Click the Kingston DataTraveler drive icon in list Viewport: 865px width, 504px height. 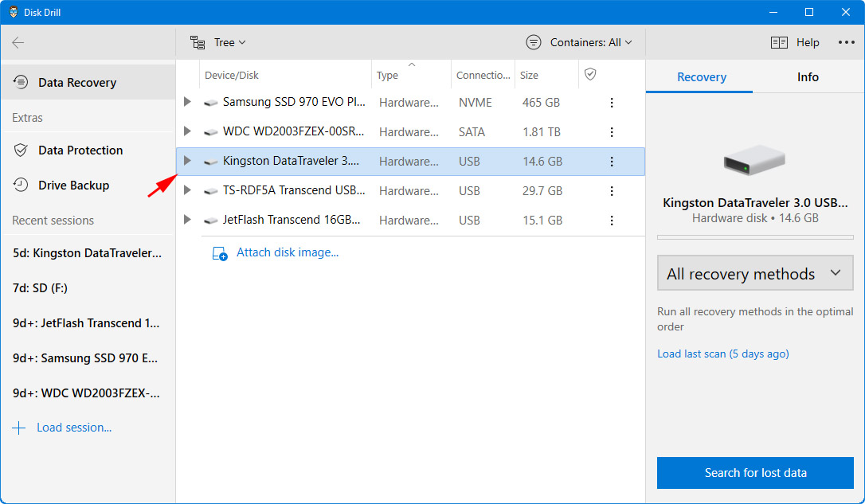[x=210, y=162]
